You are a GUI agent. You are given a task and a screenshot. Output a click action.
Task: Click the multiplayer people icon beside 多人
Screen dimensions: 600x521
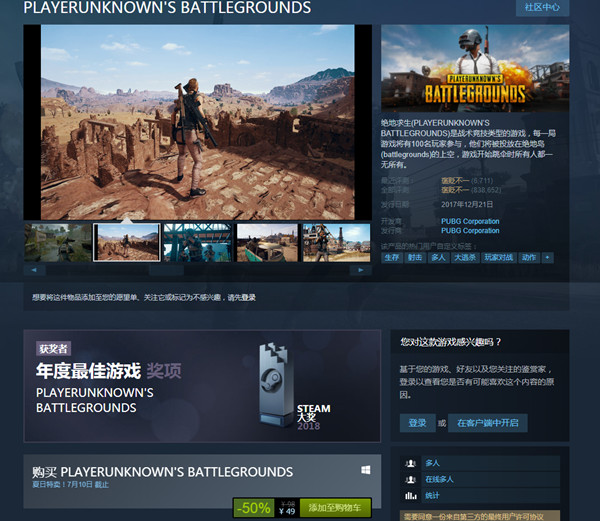point(411,463)
